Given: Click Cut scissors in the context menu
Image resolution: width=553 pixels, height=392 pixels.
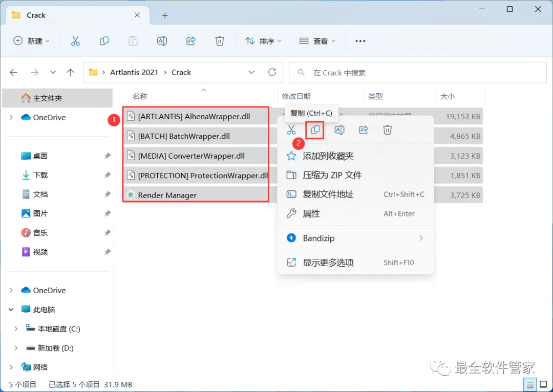Looking at the screenshot, I should 291,129.
